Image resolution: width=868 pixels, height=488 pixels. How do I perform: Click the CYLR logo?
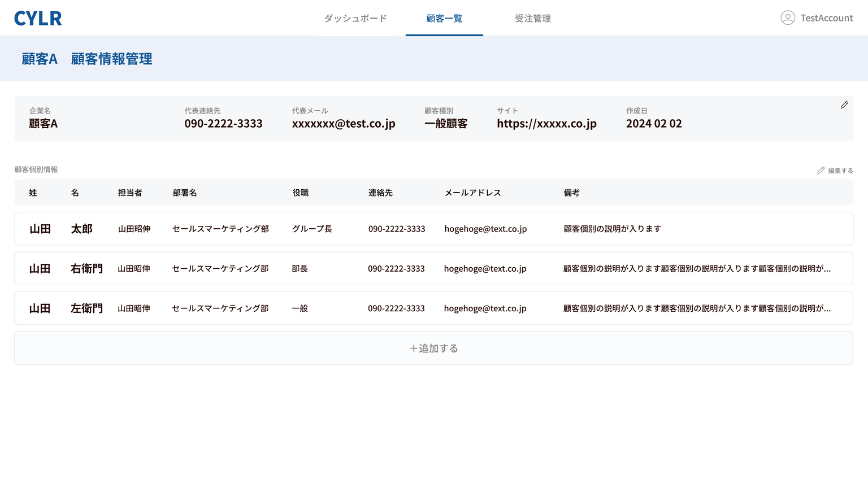[38, 19]
